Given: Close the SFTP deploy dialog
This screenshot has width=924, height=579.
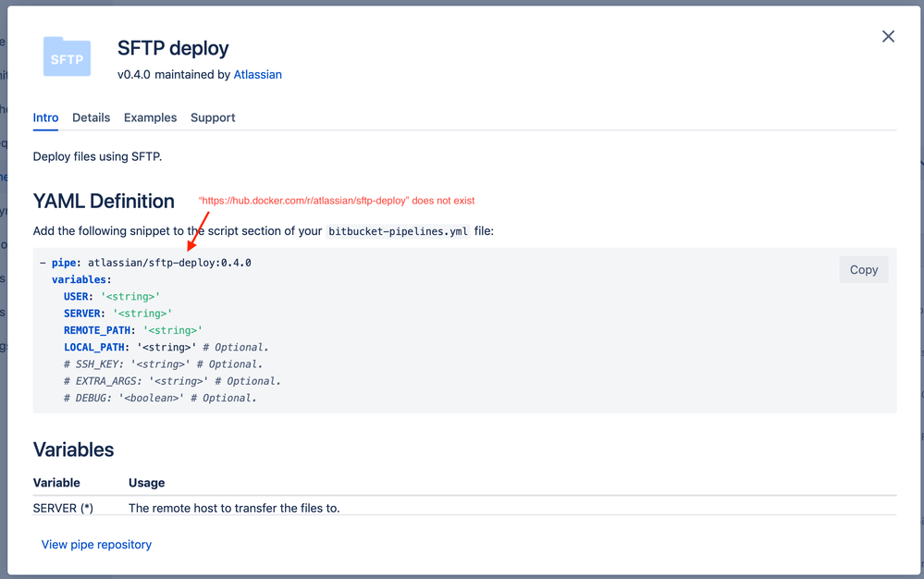Looking at the screenshot, I should [888, 36].
